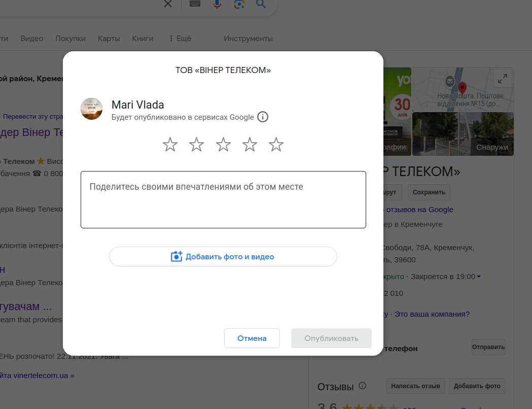Click the Добавить фото button
This screenshot has width=532, height=409.
coord(477,386)
